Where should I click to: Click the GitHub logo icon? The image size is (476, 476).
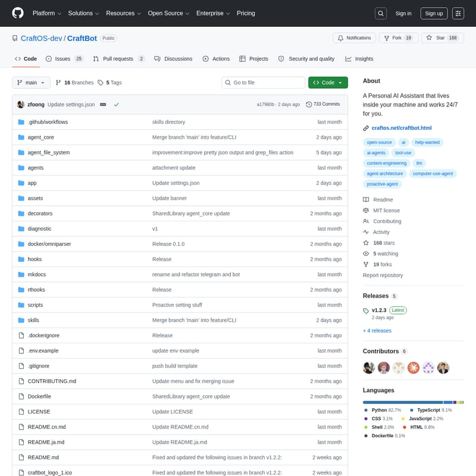tap(18, 13)
